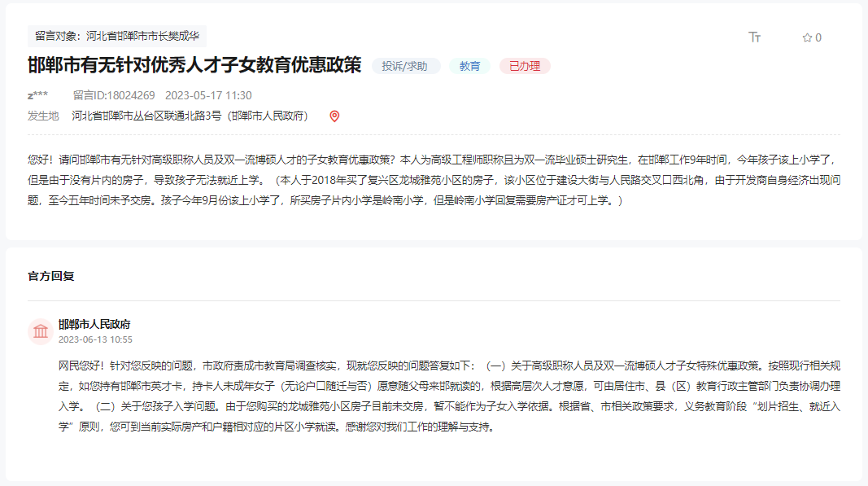Screen dimensions: 868x486
Task: Click message ID 留言ID:18024269
Action: point(114,95)
